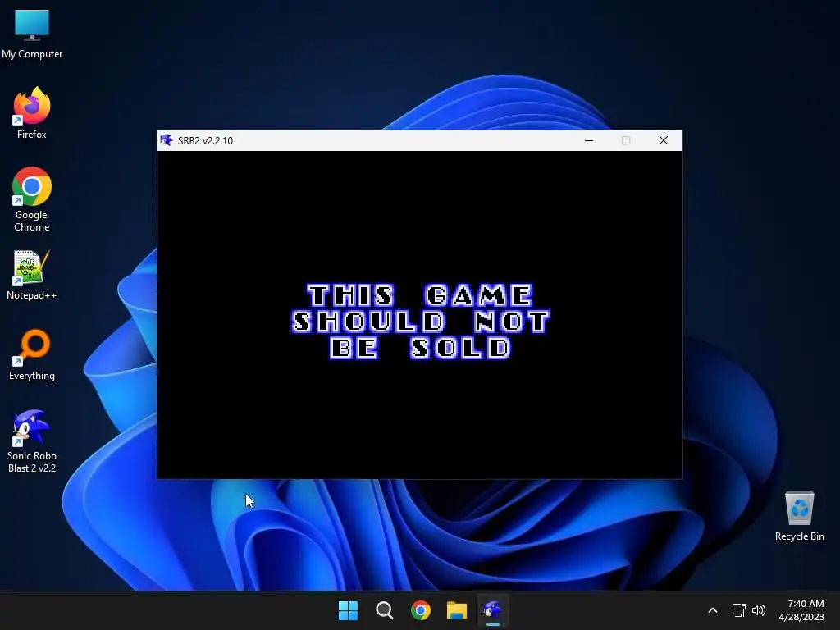The image size is (840, 630).
Task: Open File Explorer from the taskbar
Action: (x=457, y=610)
